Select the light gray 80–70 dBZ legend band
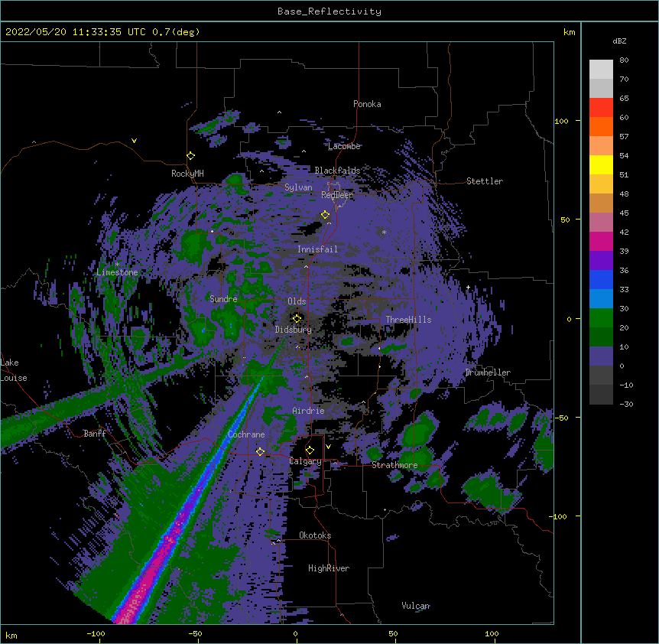 pyautogui.click(x=601, y=70)
